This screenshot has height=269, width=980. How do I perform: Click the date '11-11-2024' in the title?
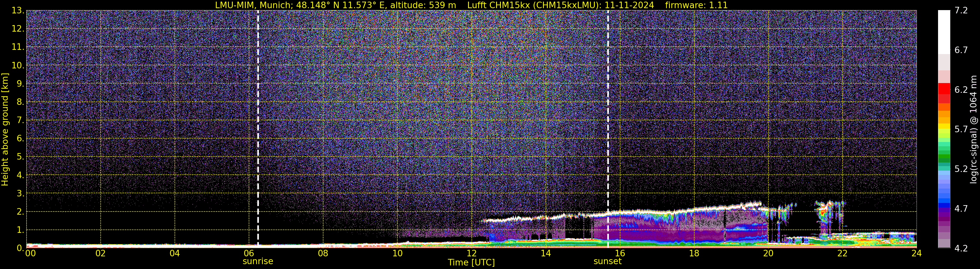pos(629,5)
